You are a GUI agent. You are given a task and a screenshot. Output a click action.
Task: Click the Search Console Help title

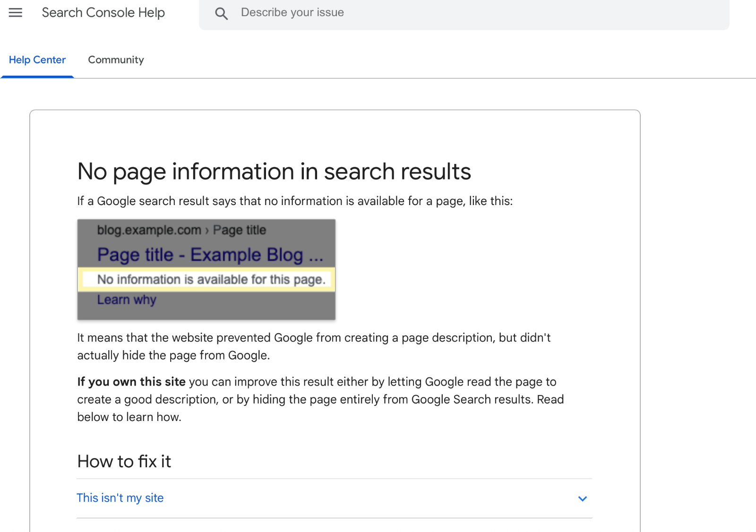pyautogui.click(x=103, y=13)
